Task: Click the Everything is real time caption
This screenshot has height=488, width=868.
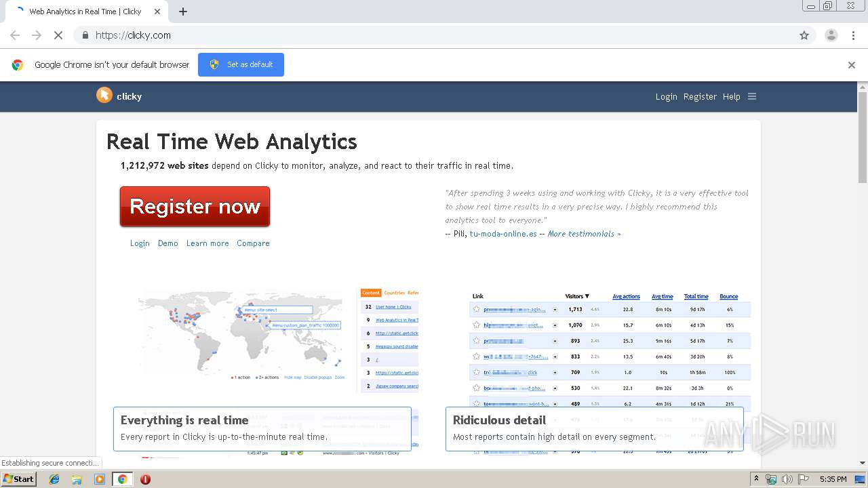Action: (262, 428)
